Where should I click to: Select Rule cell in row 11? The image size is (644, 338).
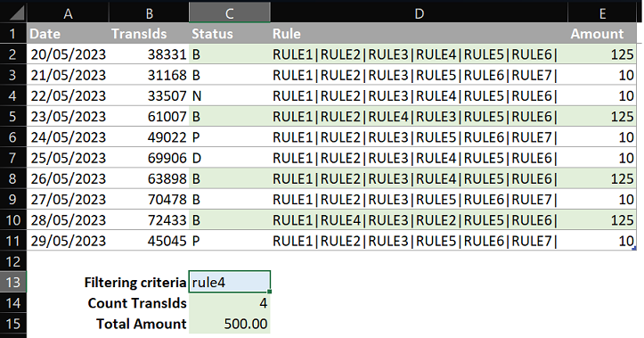coord(419,241)
